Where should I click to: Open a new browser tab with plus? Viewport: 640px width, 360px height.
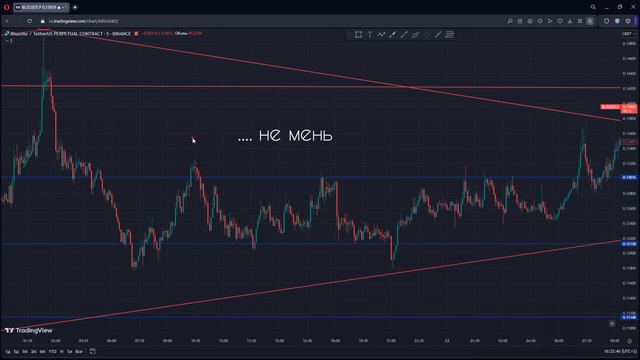pyautogui.click(x=75, y=7)
